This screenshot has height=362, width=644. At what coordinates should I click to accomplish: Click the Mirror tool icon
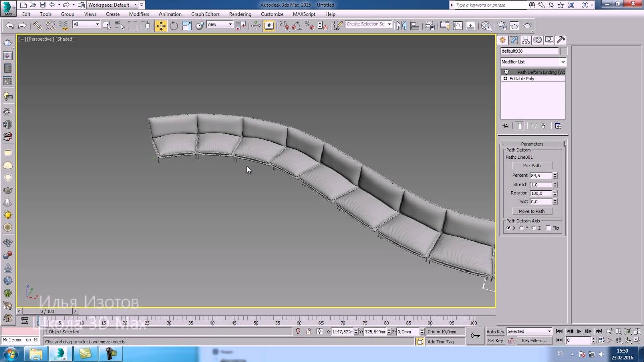401,26
